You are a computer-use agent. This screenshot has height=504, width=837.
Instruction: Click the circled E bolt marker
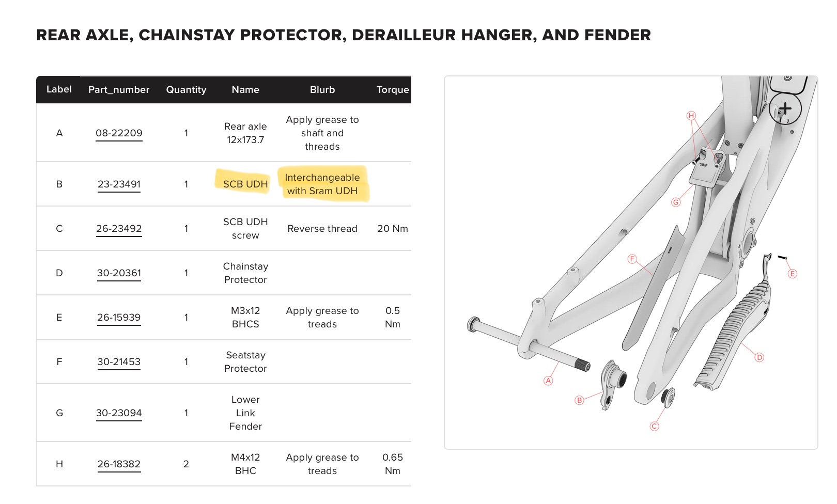point(793,274)
